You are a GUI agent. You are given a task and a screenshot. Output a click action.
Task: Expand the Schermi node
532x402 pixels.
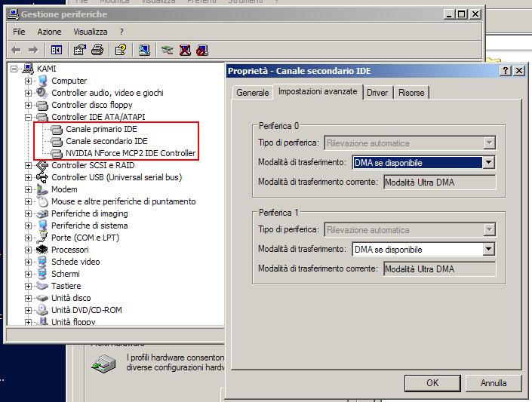pos(28,274)
